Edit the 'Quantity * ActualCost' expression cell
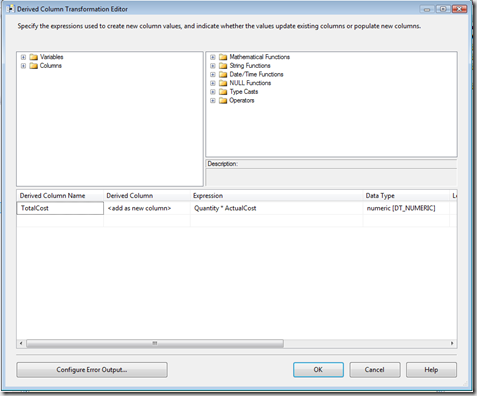 [277, 208]
